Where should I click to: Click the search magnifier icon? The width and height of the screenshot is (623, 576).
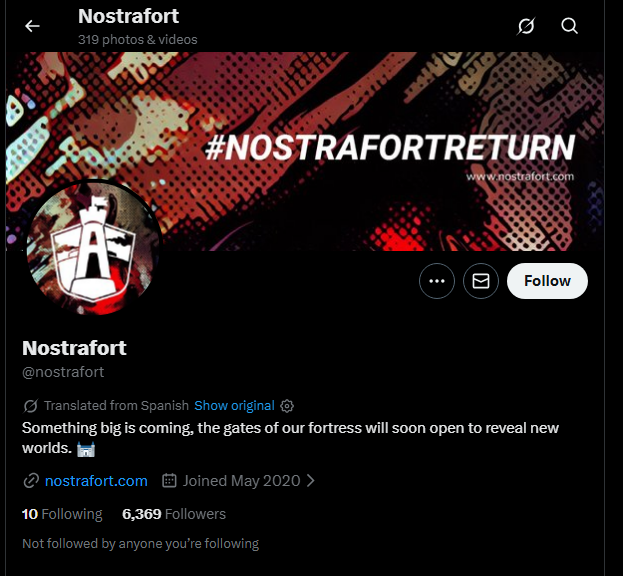coord(570,26)
